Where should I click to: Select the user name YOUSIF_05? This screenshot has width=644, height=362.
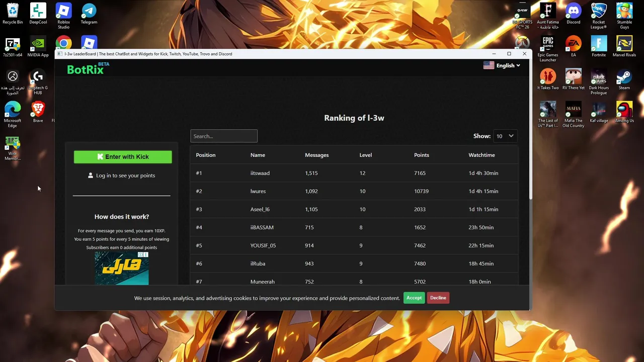[263, 245]
